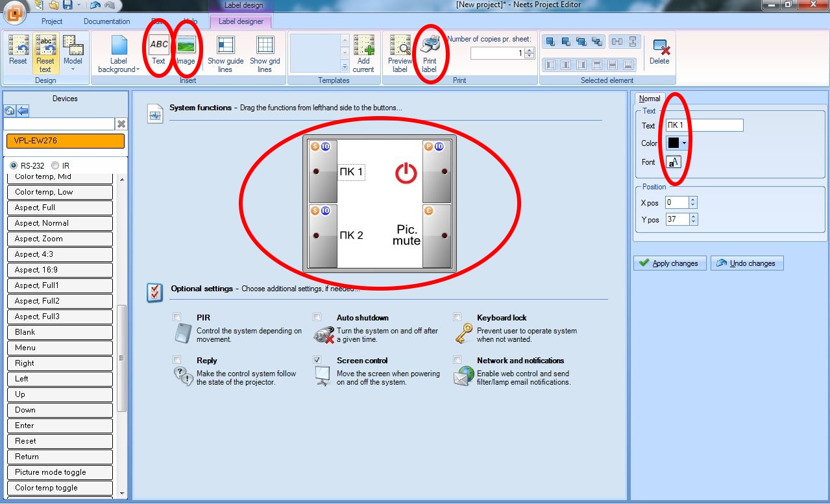Clear the device search with the X icon

[x=121, y=124]
